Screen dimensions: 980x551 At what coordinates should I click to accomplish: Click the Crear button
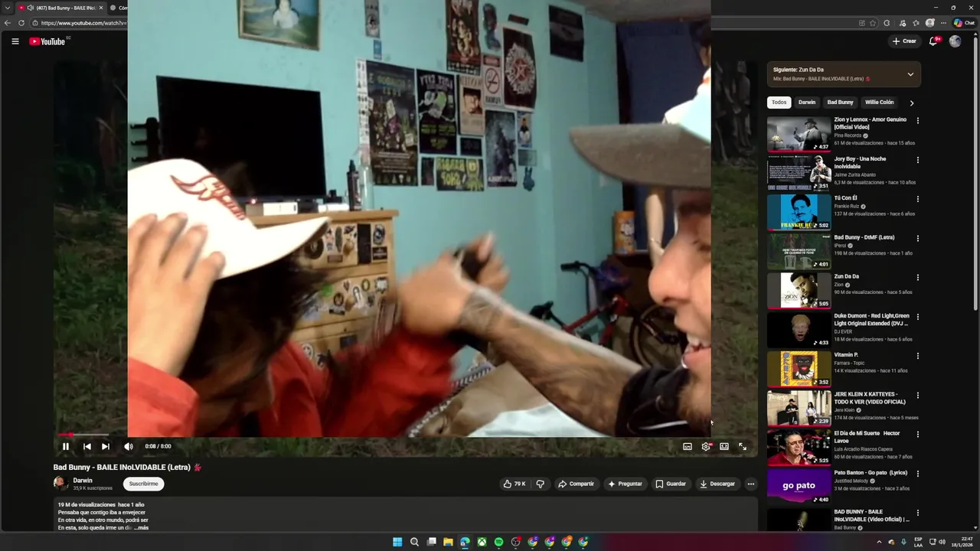904,41
